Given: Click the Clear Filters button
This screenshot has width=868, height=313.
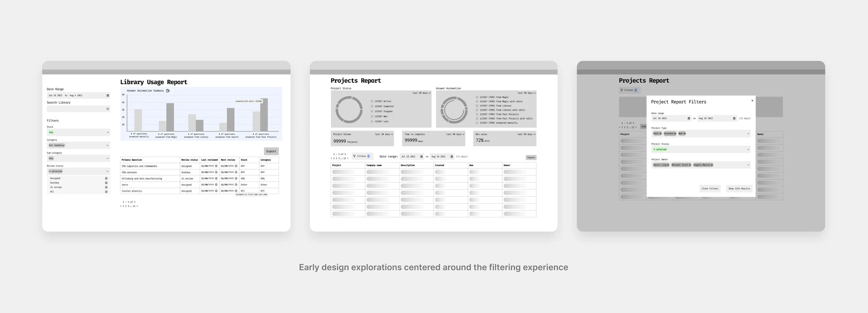Looking at the screenshot, I should (710, 188).
